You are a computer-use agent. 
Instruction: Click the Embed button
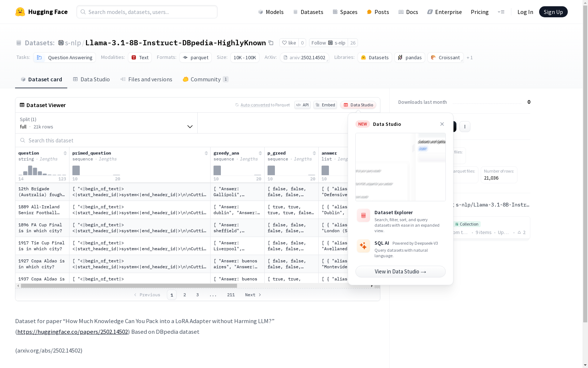point(325,105)
